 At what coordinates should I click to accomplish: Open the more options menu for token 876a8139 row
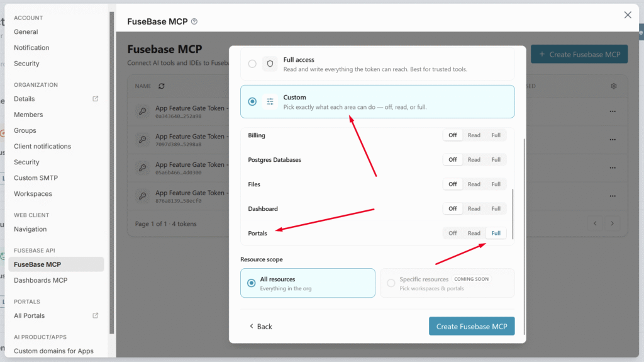point(613,196)
